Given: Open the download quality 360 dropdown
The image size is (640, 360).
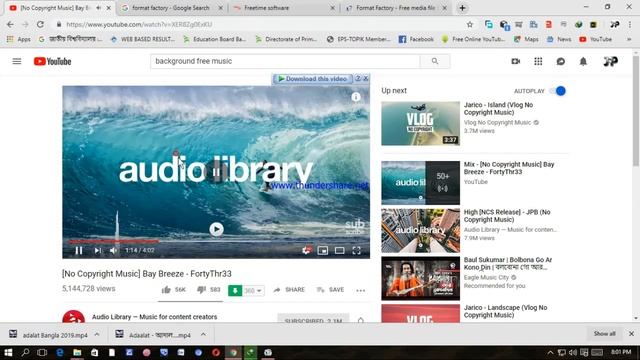Looking at the screenshot, I should tap(253, 291).
